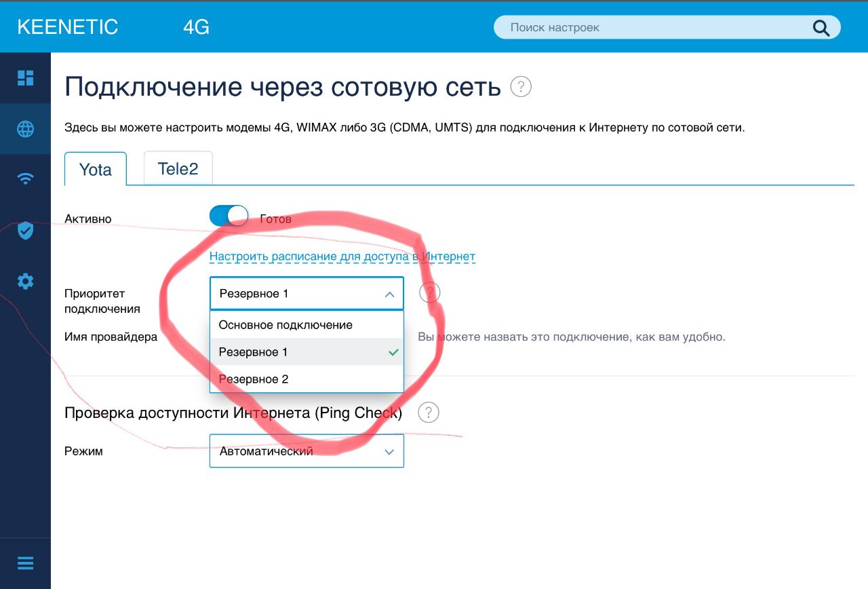Open the dashboard icon in sidebar
The image size is (868, 589).
tap(25, 77)
